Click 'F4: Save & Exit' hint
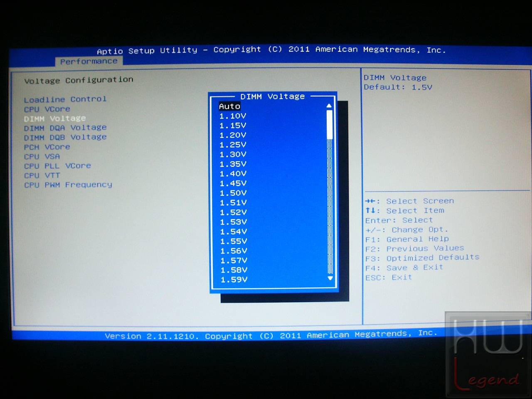This screenshot has height=399, width=532. point(404,268)
